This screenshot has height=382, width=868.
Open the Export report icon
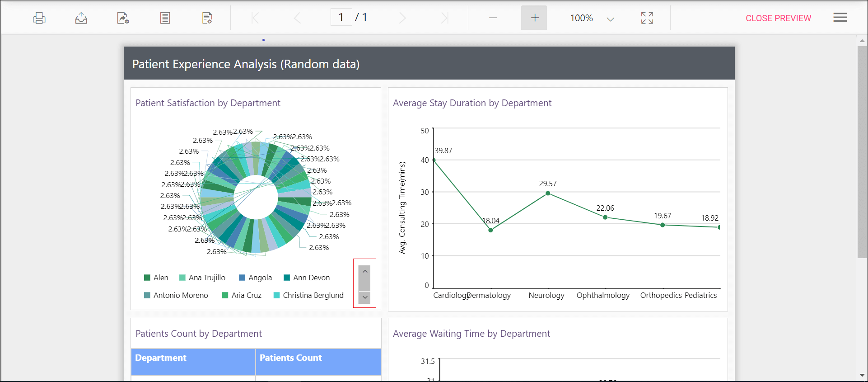tap(81, 18)
